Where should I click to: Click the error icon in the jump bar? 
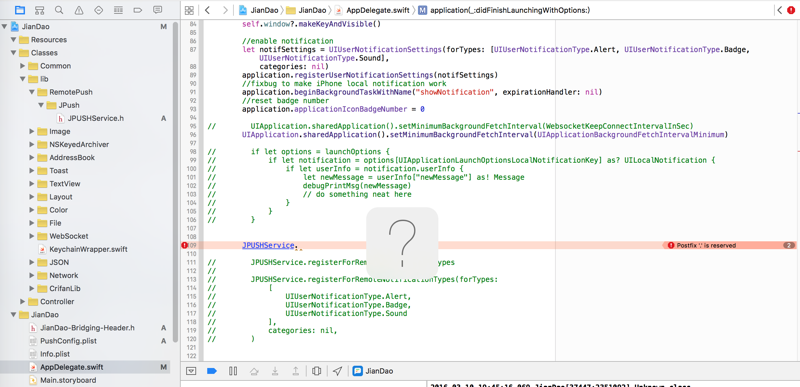pos(791,10)
